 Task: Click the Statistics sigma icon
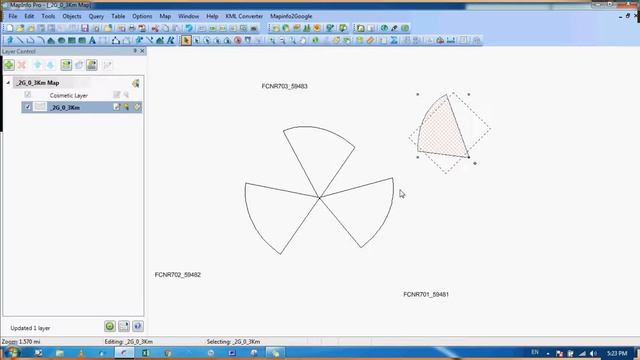(393, 40)
